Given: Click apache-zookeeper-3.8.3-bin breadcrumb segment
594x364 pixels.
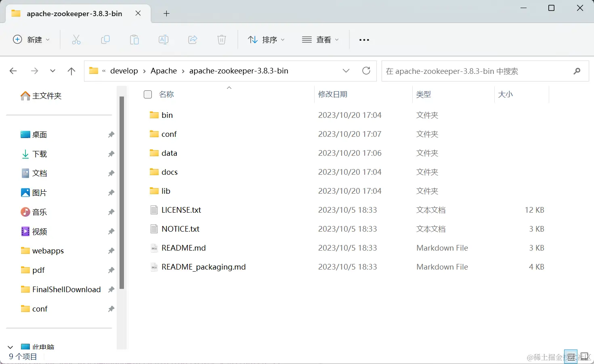Looking at the screenshot, I should (x=239, y=71).
